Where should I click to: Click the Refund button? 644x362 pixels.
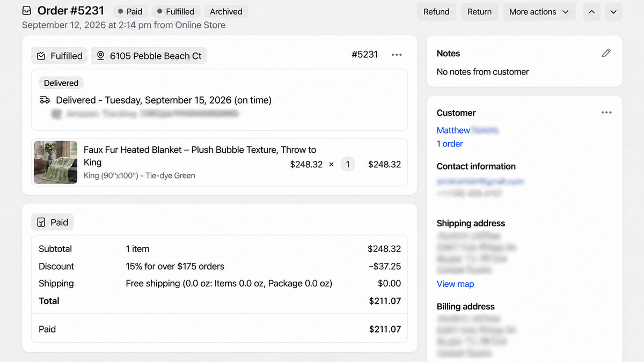[x=436, y=12]
